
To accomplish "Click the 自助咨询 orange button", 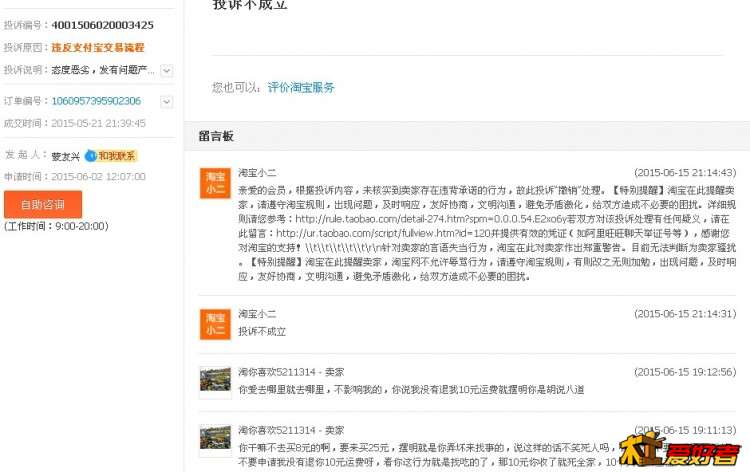I will coord(43,205).
